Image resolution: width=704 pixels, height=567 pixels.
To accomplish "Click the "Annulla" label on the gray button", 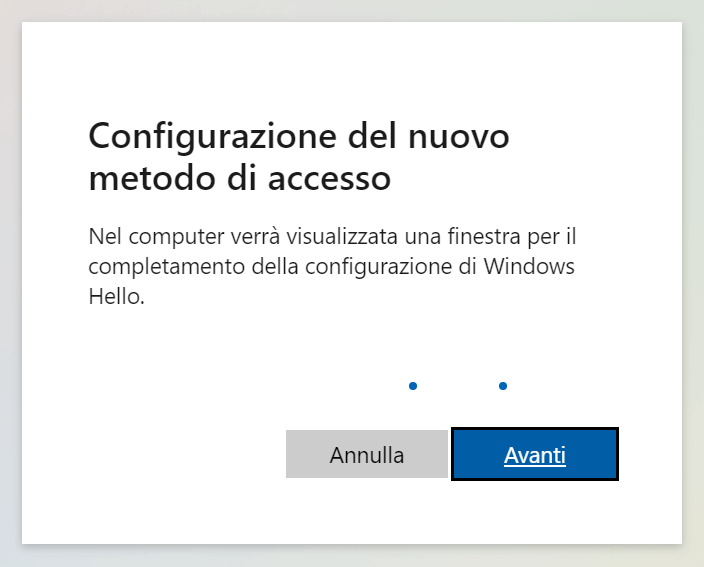I will (367, 455).
